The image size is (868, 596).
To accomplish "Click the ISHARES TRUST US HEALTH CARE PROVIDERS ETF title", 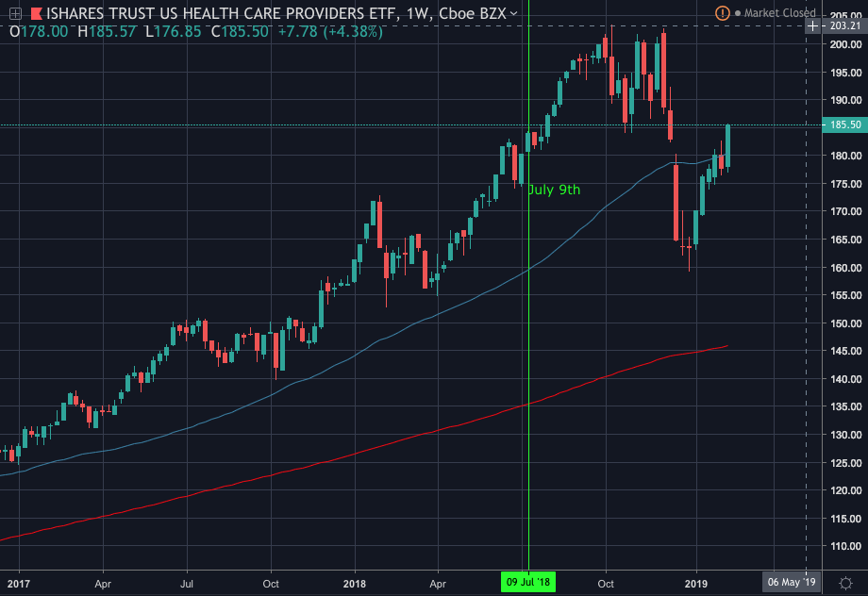I will coord(222,13).
